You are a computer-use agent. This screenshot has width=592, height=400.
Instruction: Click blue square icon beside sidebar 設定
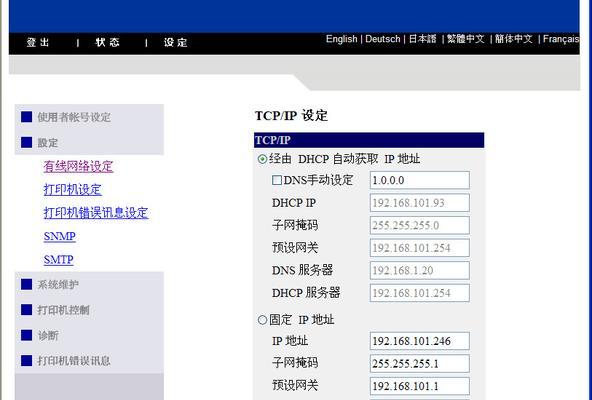(x=26, y=142)
